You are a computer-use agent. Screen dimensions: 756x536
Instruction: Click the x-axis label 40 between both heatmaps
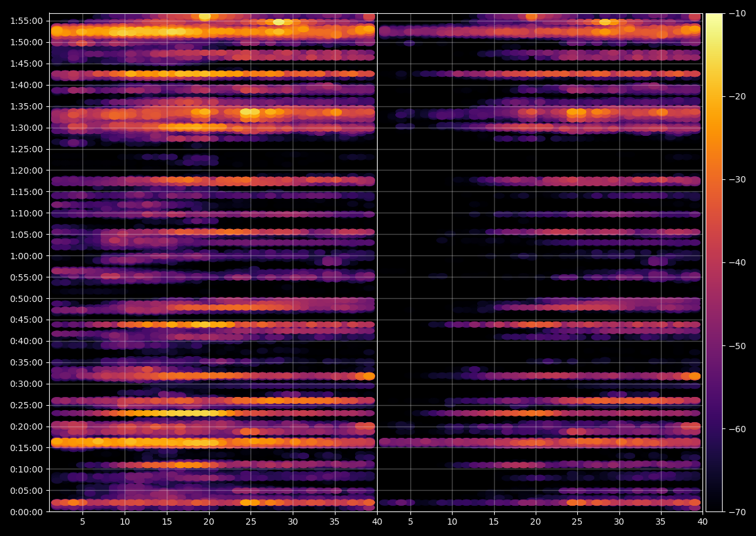tap(377, 522)
